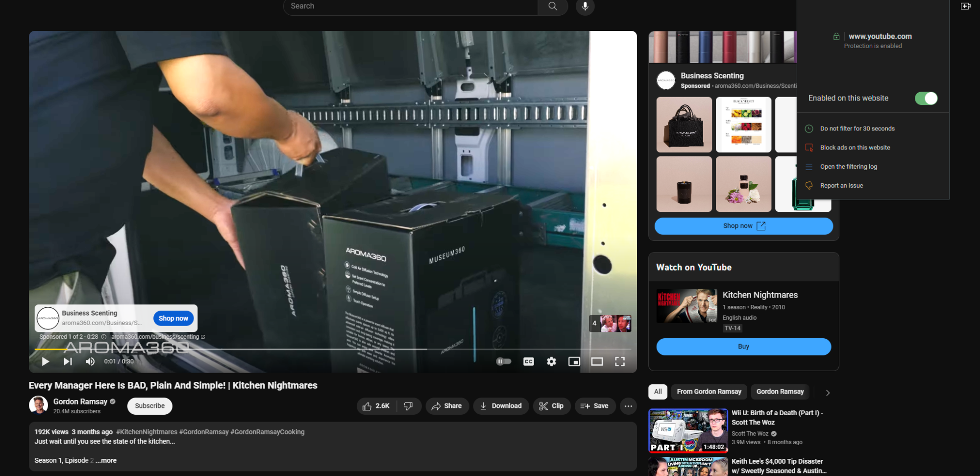Enter fullscreen mode on the video

(620, 362)
